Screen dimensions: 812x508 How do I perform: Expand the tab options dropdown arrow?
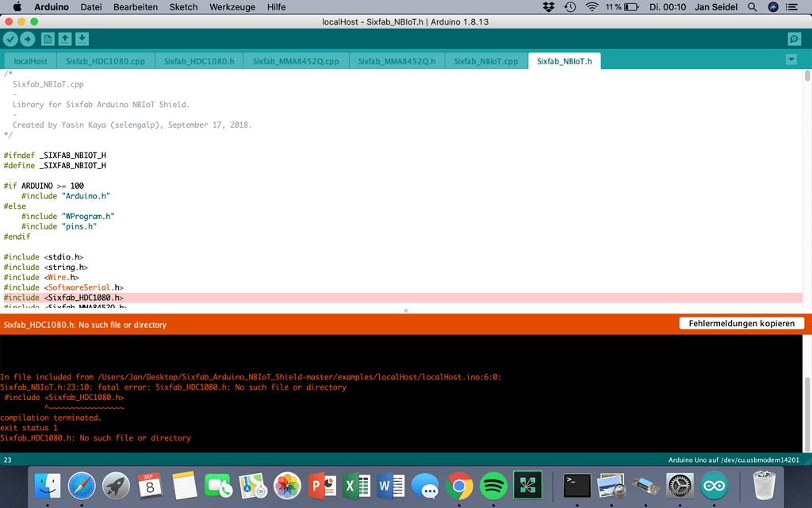coord(791,60)
